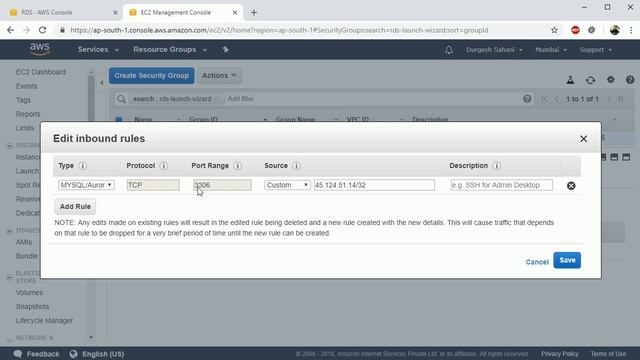Open the Chrome menu three dots
640x360 pixels.
point(631,30)
